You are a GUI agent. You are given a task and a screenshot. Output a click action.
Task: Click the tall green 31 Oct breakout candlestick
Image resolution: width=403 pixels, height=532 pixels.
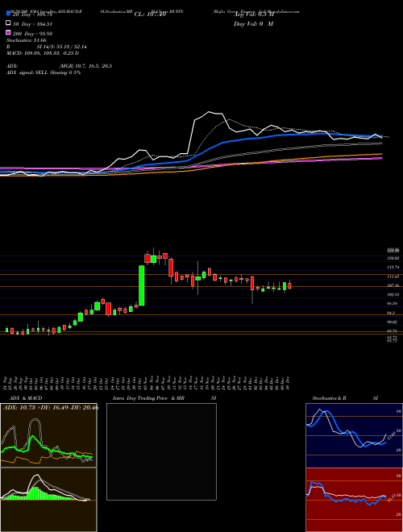[142, 285]
